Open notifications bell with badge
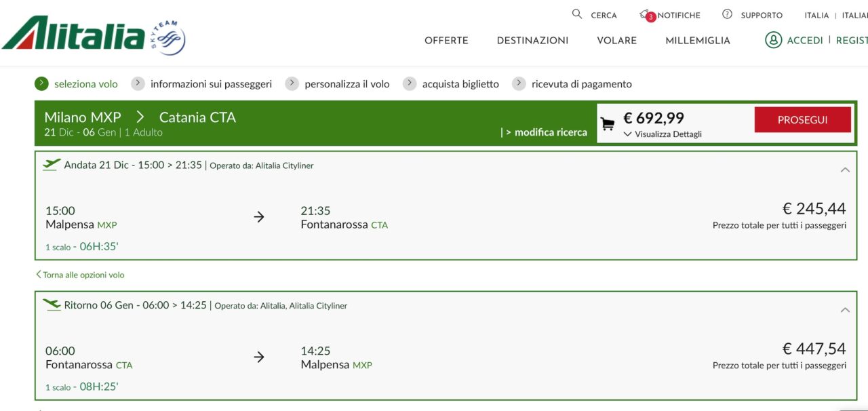This screenshot has height=411, width=868. 646,15
